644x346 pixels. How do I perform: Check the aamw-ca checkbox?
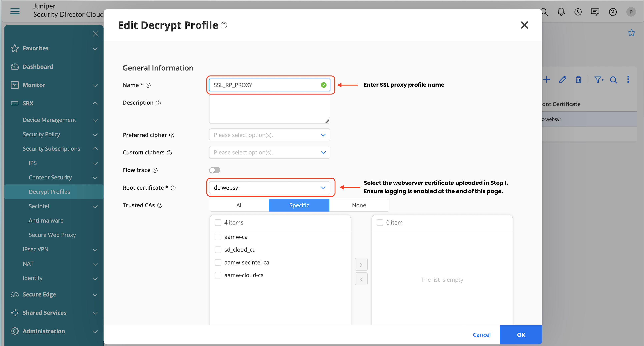[x=218, y=237]
